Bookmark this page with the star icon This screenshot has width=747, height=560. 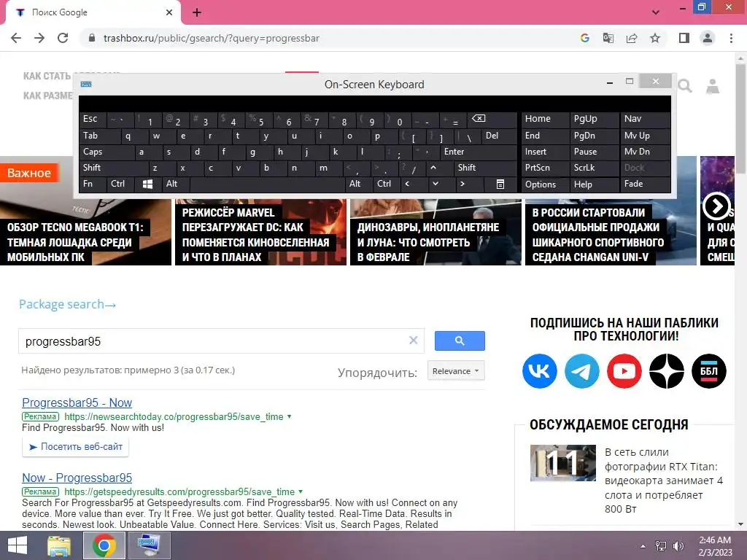pos(655,38)
